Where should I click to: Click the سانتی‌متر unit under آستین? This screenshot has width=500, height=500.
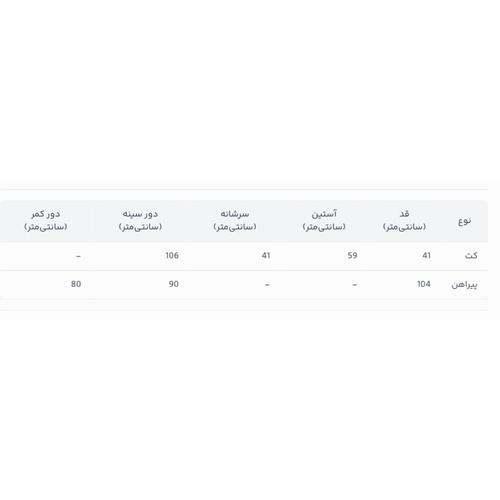(x=324, y=227)
